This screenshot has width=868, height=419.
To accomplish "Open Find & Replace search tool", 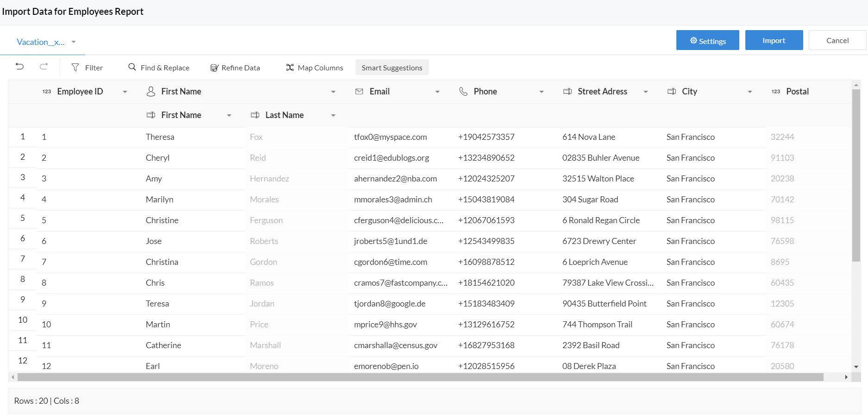I will pyautogui.click(x=159, y=68).
